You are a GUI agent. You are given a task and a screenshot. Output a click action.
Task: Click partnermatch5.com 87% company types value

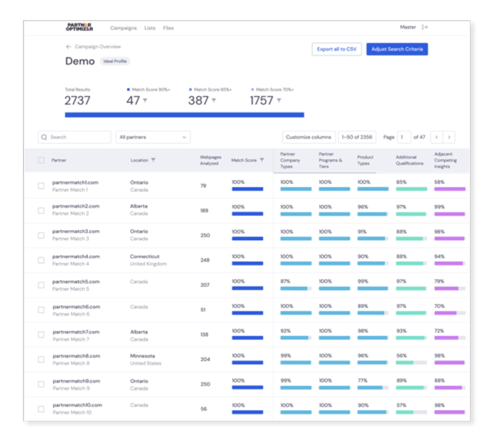(286, 281)
